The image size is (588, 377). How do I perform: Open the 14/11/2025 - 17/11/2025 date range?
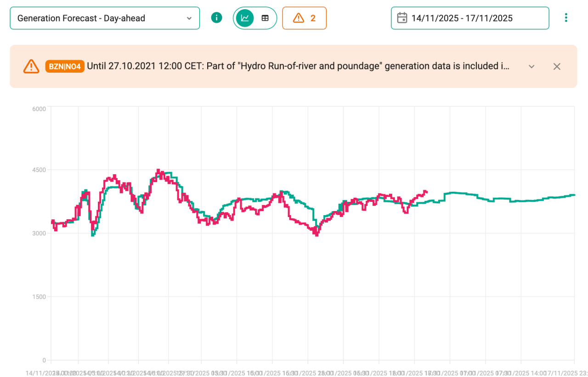point(469,18)
